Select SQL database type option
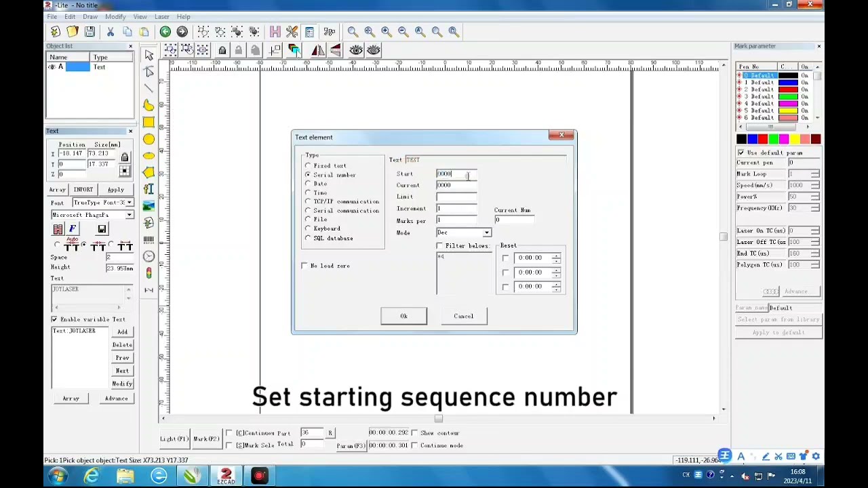Image resolution: width=868 pixels, height=488 pixels. coord(329,238)
